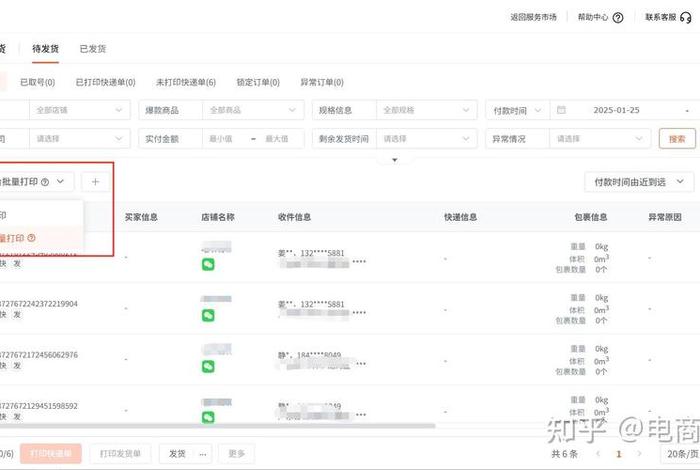Click the 搜索 search button

[677, 139]
